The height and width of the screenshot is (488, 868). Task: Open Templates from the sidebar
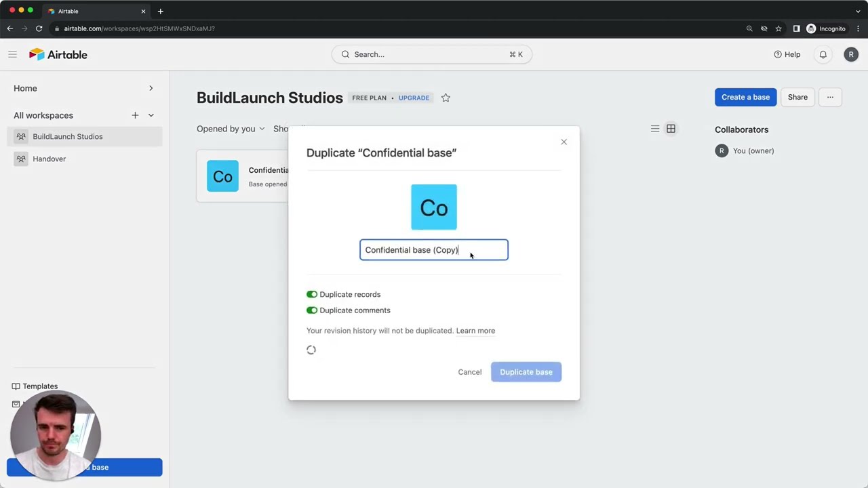pyautogui.click(x=35, y=386)
